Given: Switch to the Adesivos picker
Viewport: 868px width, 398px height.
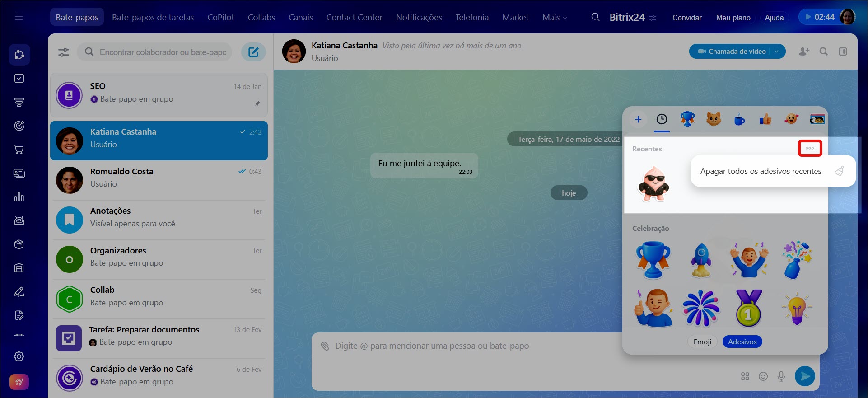Looking at the screenshot, I should click(x=742, y=342).
